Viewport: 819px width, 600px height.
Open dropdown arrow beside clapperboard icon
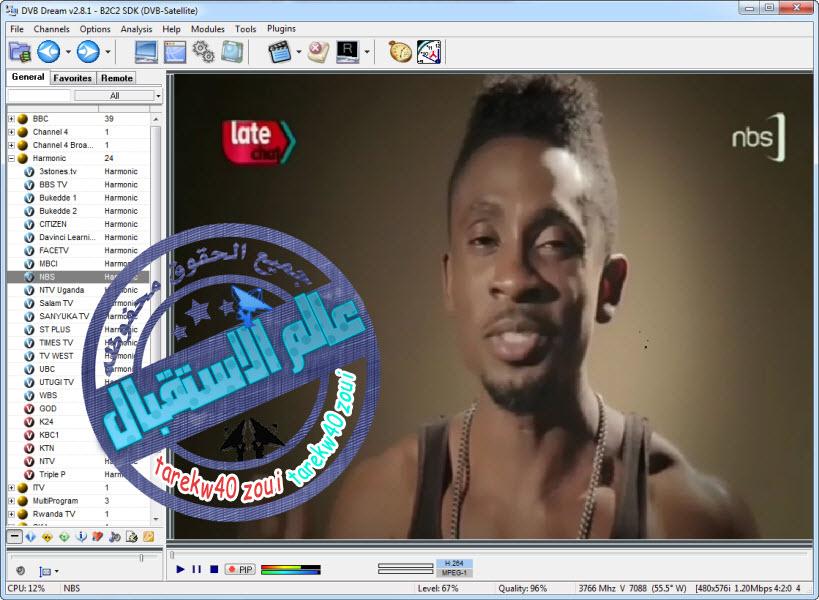click(299, 52)
